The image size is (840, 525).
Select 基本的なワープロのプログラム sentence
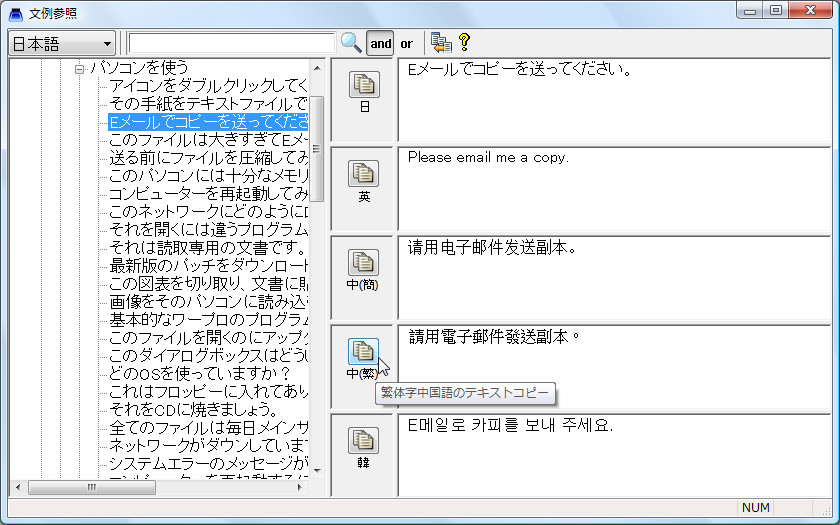208,319
